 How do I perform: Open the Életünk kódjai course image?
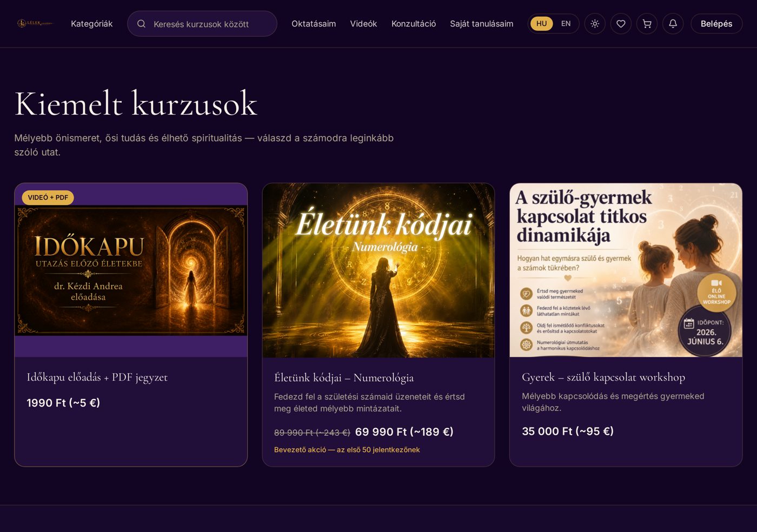click(x=378, y=270)
